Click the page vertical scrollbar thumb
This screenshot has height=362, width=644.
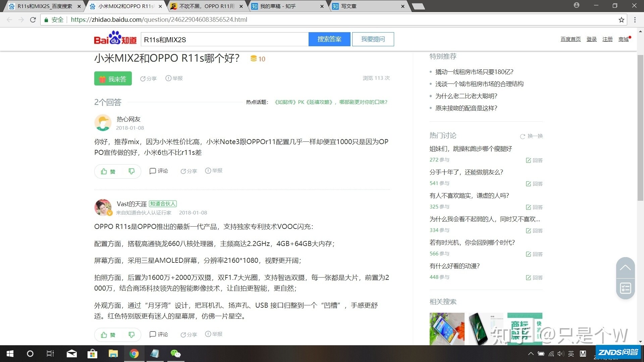click(x=640, y=127)
